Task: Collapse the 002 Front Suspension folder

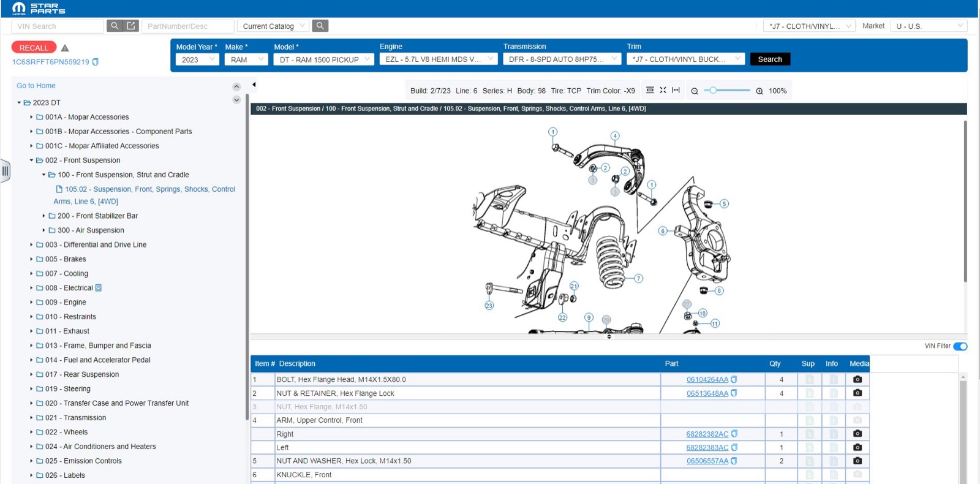Action: pos(31,161)
